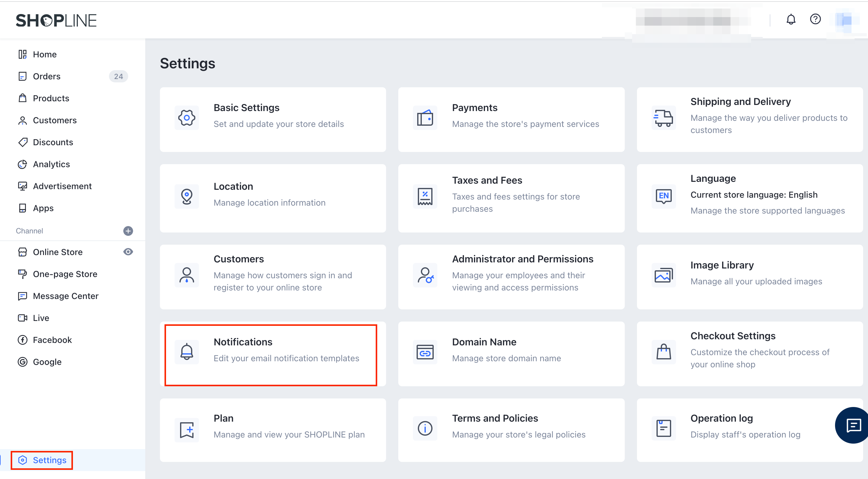The width and height of the screenshot is (868, 479).
Task: Click the Language EN icon
Action: [663, 196]
